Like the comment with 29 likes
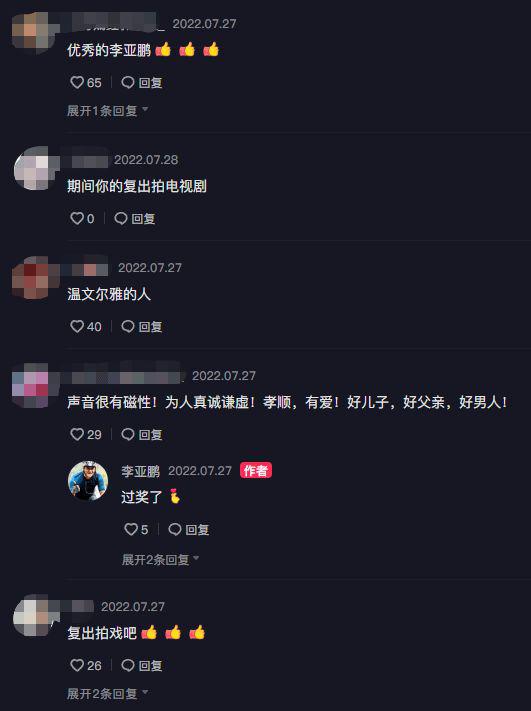 (x=77, y=434)
